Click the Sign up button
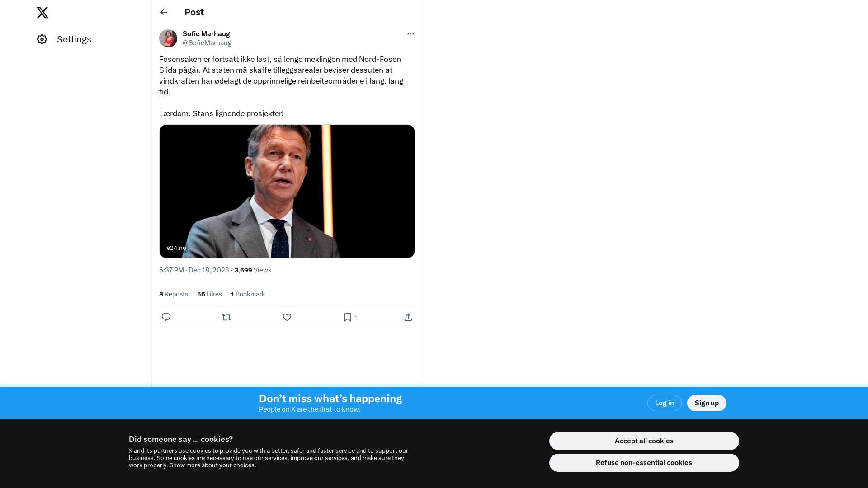 707,403
